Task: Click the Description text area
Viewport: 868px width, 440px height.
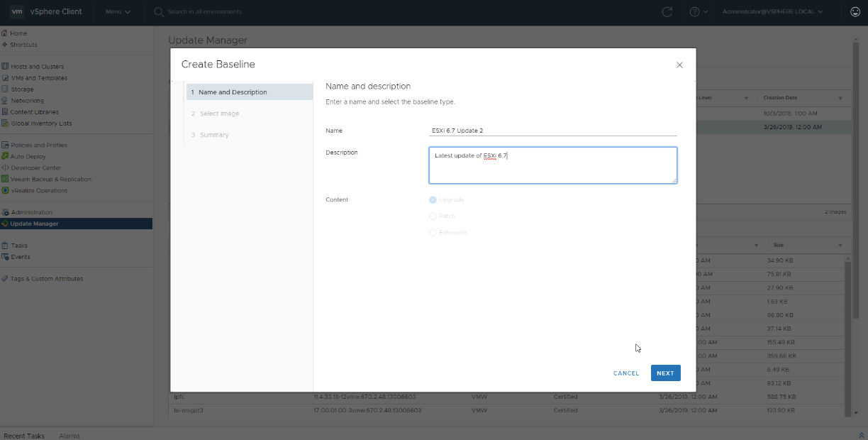Action: click(553, 165)
